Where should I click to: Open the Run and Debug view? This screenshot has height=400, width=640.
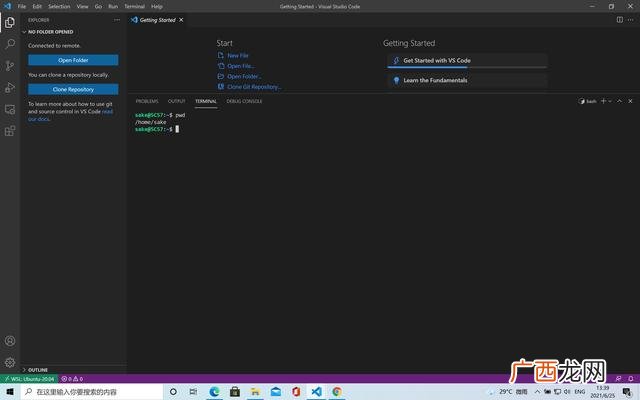(10, 87)
